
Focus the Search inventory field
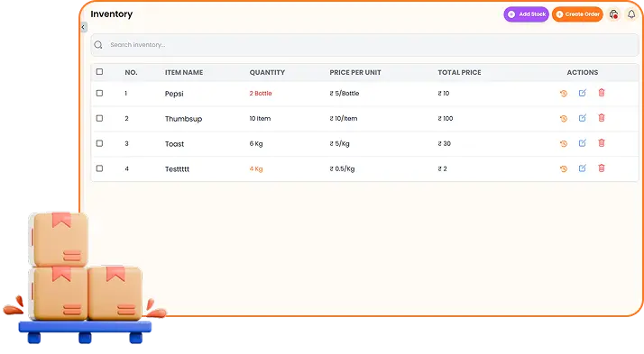(x=364, y=45)
